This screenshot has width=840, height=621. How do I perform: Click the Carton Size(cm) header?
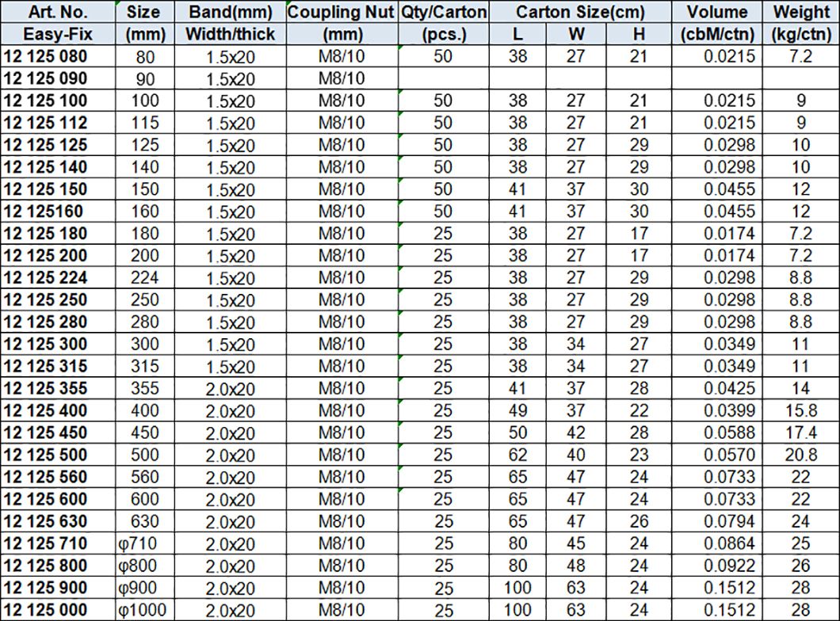[579, 12]
